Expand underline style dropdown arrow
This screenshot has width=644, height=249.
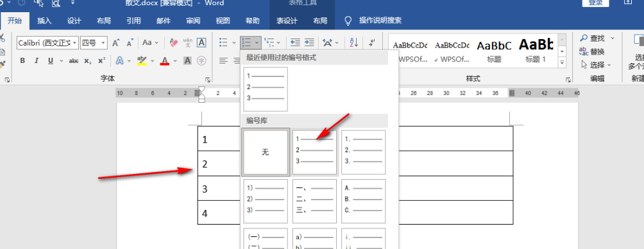click(x=62, y=61)
